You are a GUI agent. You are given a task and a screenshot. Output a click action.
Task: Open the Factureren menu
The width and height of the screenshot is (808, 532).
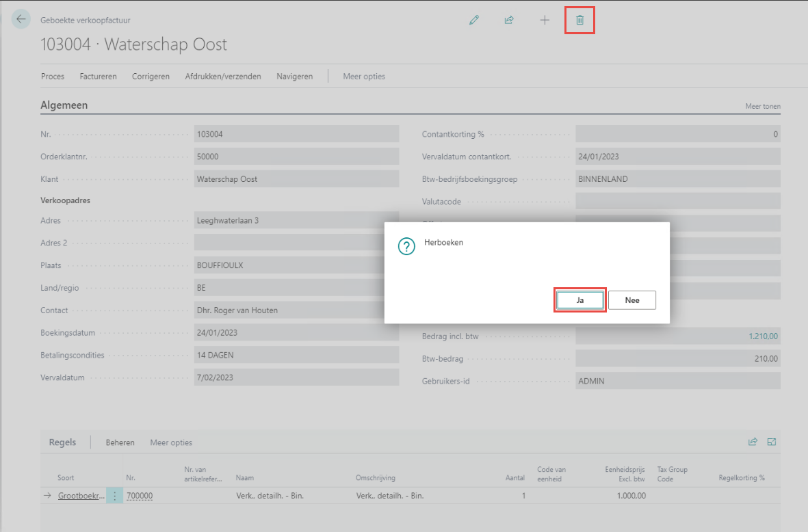pyautogui.click(x=98, y=77)
